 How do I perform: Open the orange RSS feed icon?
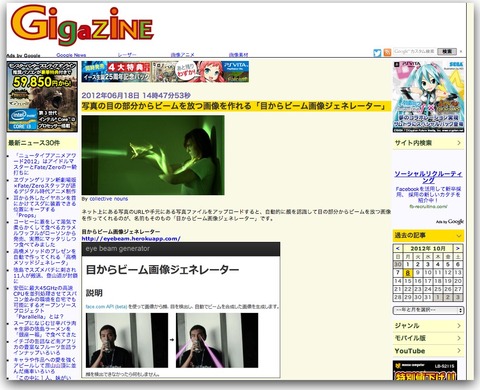pos(387,52)
